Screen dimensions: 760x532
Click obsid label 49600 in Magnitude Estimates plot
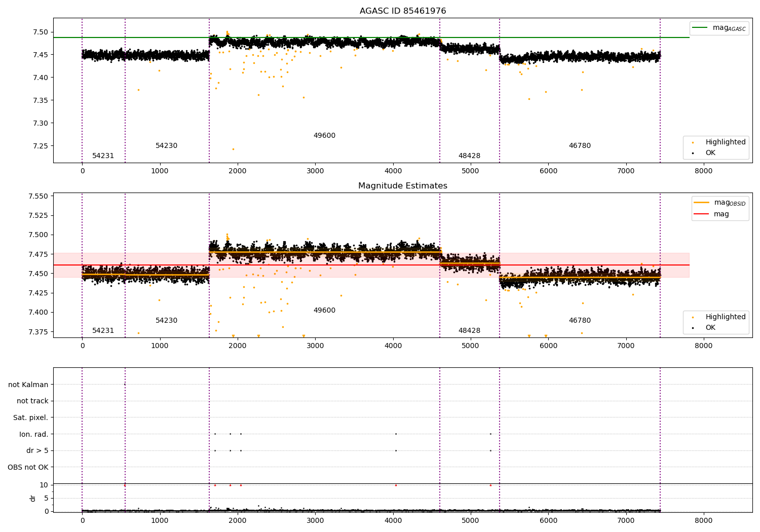tap(324, 311)
